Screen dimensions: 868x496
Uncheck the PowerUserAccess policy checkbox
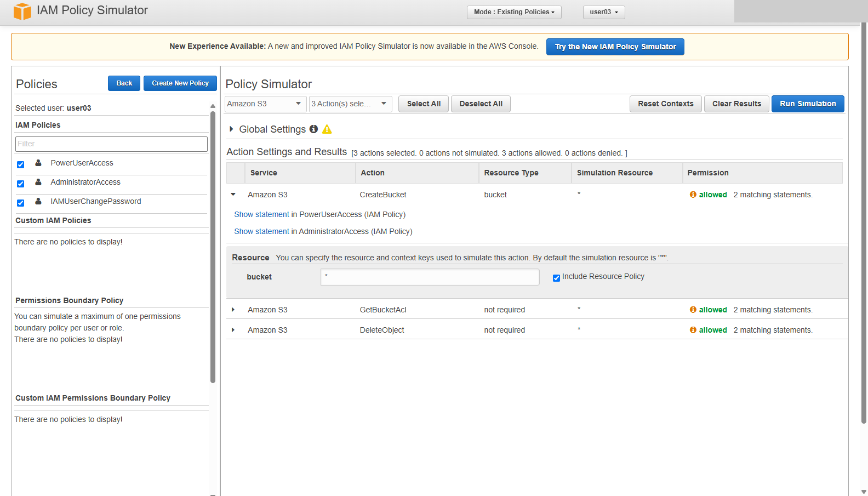point(20,164)
